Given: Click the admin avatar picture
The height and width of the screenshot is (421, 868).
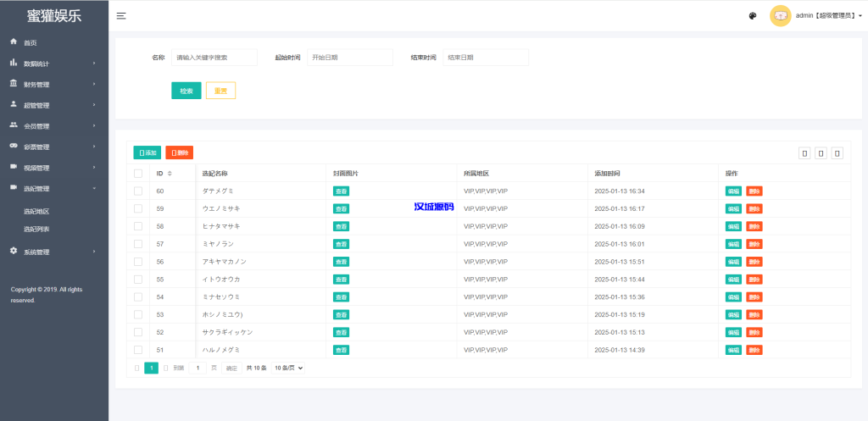Looking at the screenshot, I should [780, 15].
